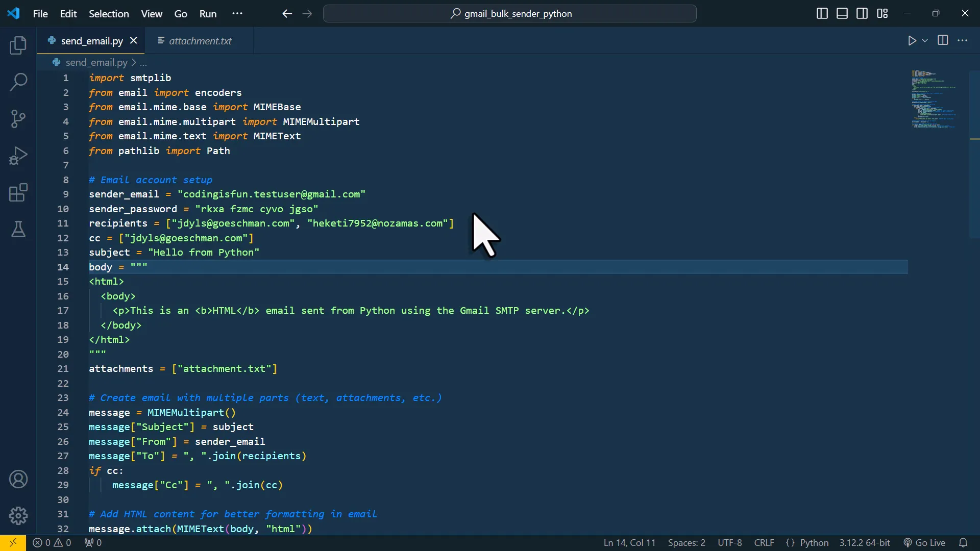Image resolution: width=980 pixels, height=551 pixels.
Task: Toggle the Secondary Side Bar layout button
Action: point(862,14)
